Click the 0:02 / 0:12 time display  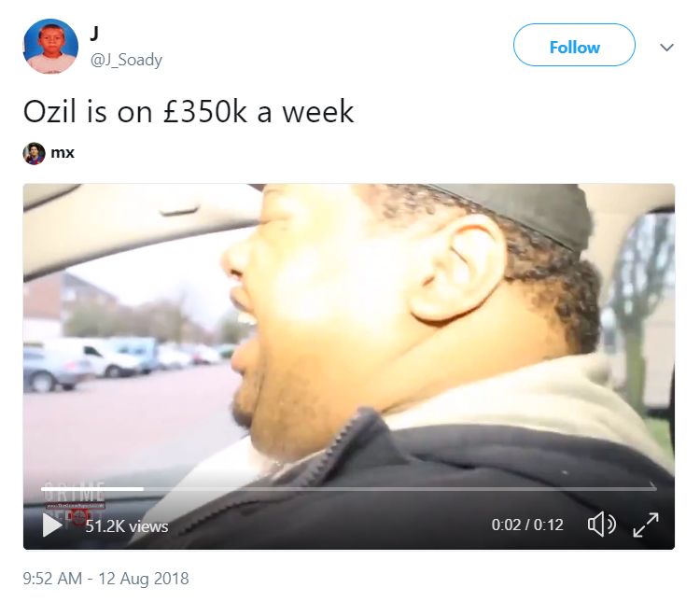coord(527,525)
